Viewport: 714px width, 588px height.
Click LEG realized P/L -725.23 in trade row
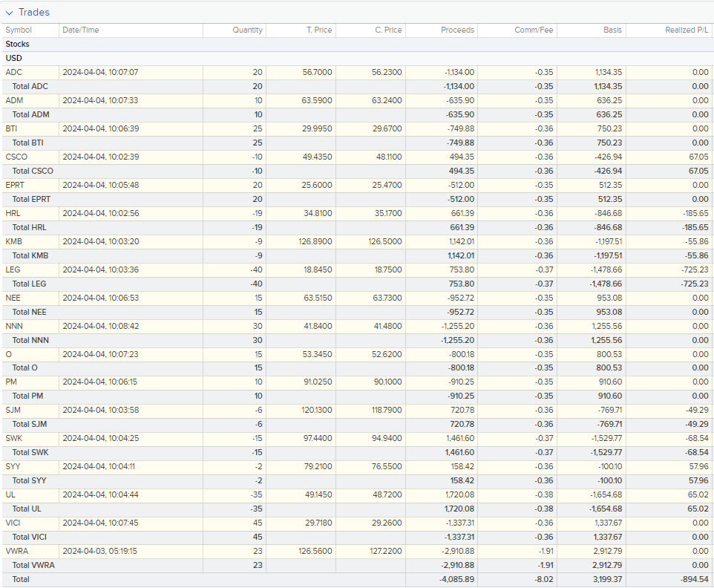[695, 270]
